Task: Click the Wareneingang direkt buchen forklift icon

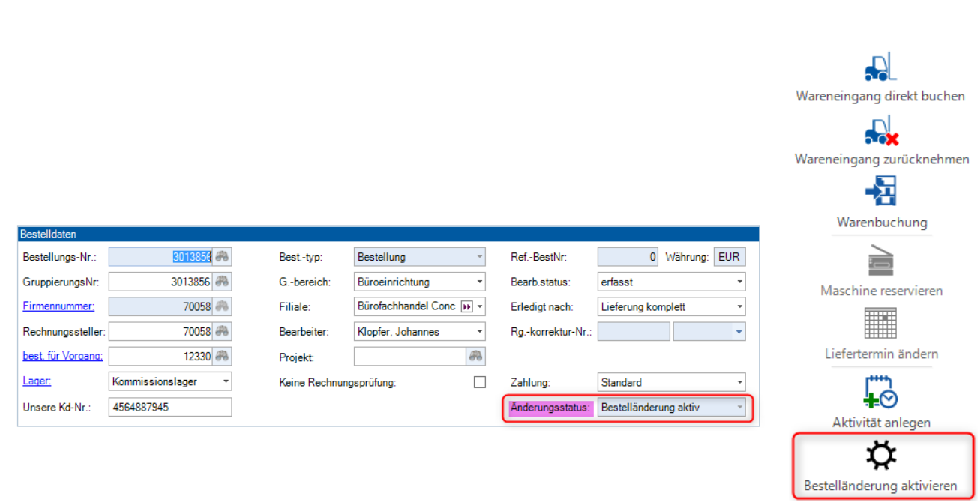Action: [879, 67]
